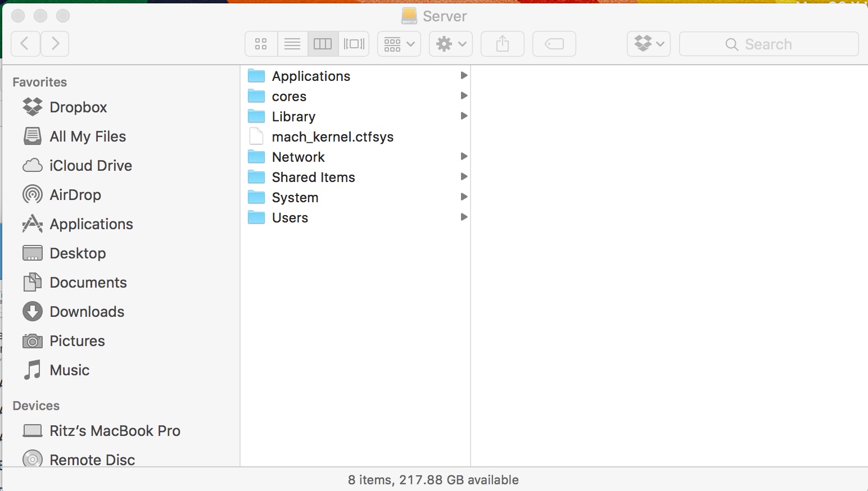The height and width of the screenshot is (491, 868).
Task: Expand the Users folder arrow
Action: [464, 217]
